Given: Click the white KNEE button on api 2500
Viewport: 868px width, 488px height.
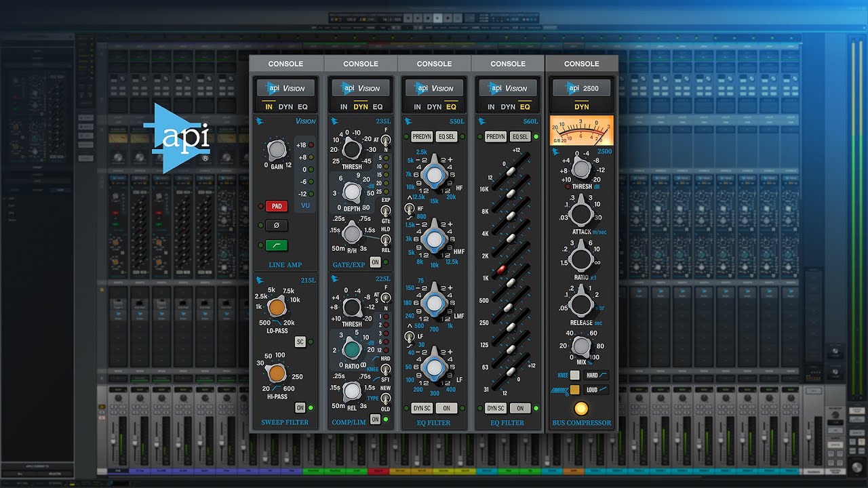Looking at the screenshot, I should tap(575, 375).
